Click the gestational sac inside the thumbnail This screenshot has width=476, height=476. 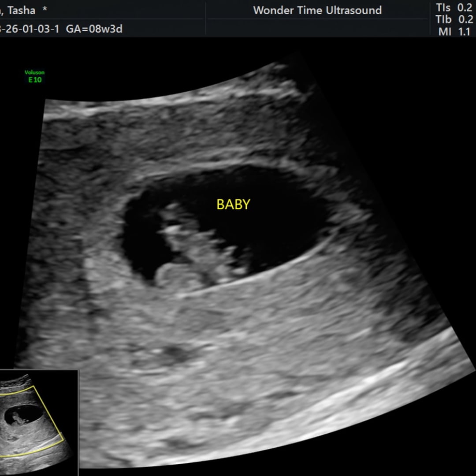pyautogui.click(x=23, y=417)
